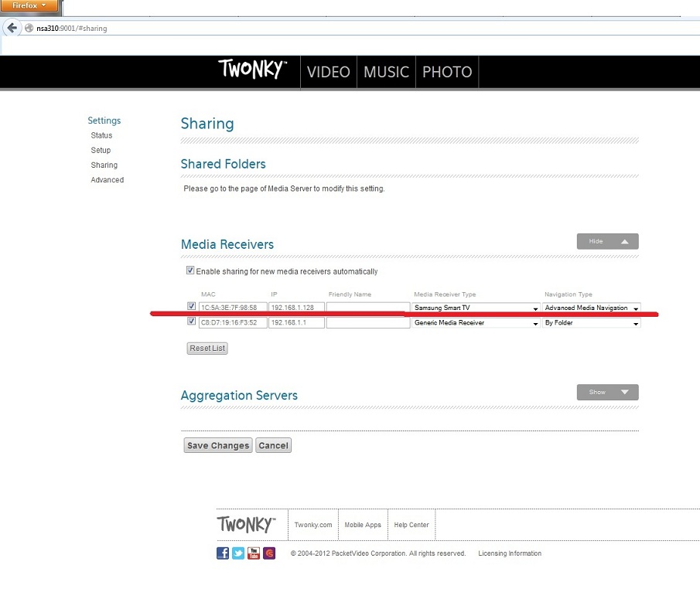Open Samsung Smart TV receiver type dropdown
Image resolution: width=700 pixels, height=599 pixels.
[476, 308]
